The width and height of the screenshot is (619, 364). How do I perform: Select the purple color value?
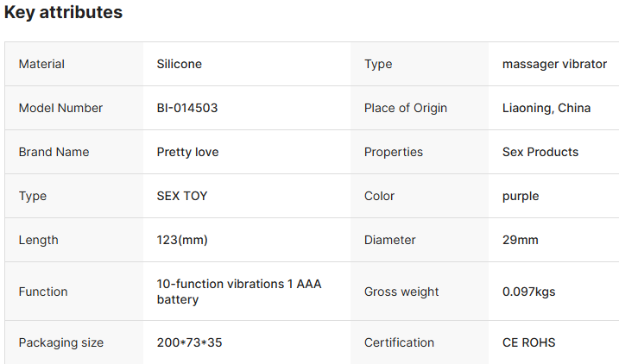(x=521, y=197)
